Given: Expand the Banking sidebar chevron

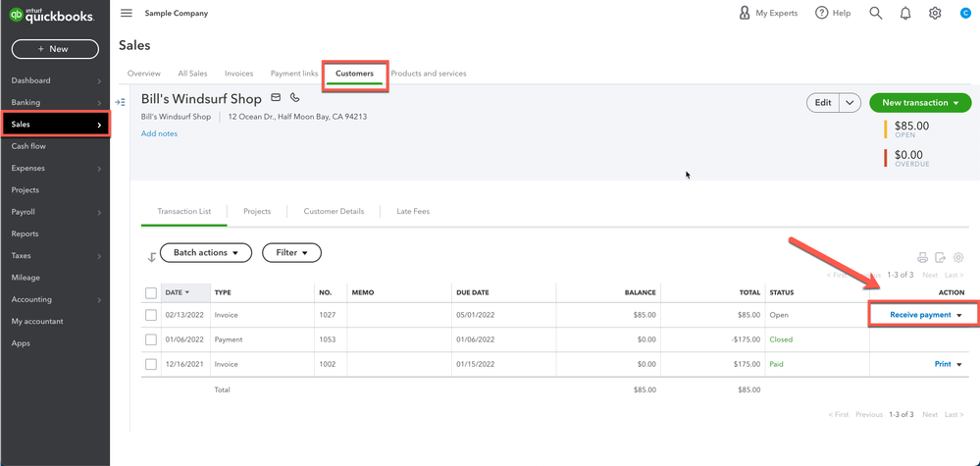Looking at the screenshot, I should 99,102.
